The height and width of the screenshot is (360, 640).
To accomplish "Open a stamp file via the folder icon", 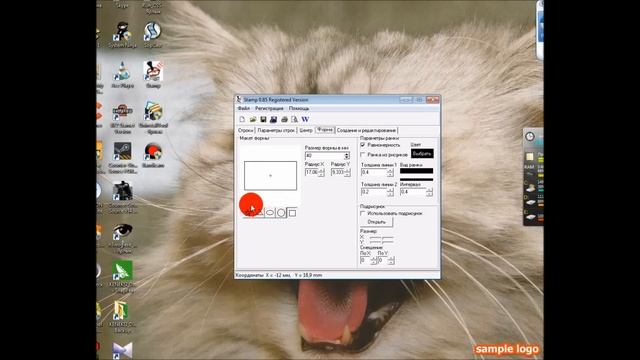I will [x=253, y=119].
